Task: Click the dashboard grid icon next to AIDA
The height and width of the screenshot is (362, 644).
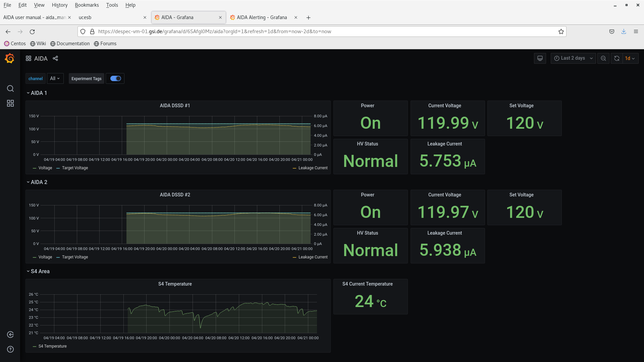Action: 29,58
